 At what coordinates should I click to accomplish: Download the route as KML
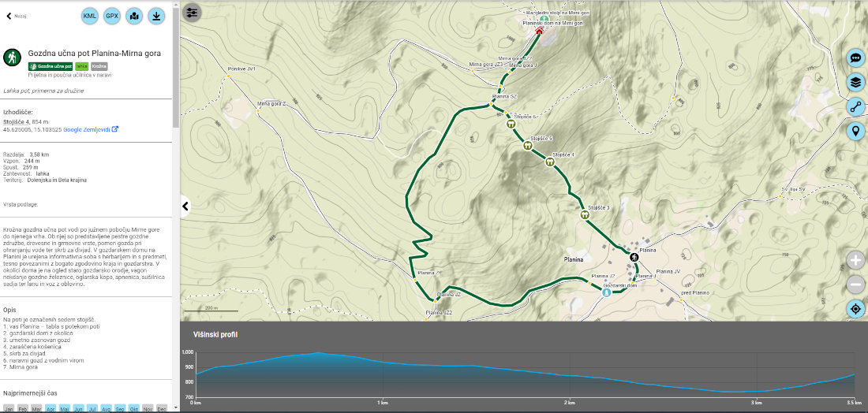90,16
